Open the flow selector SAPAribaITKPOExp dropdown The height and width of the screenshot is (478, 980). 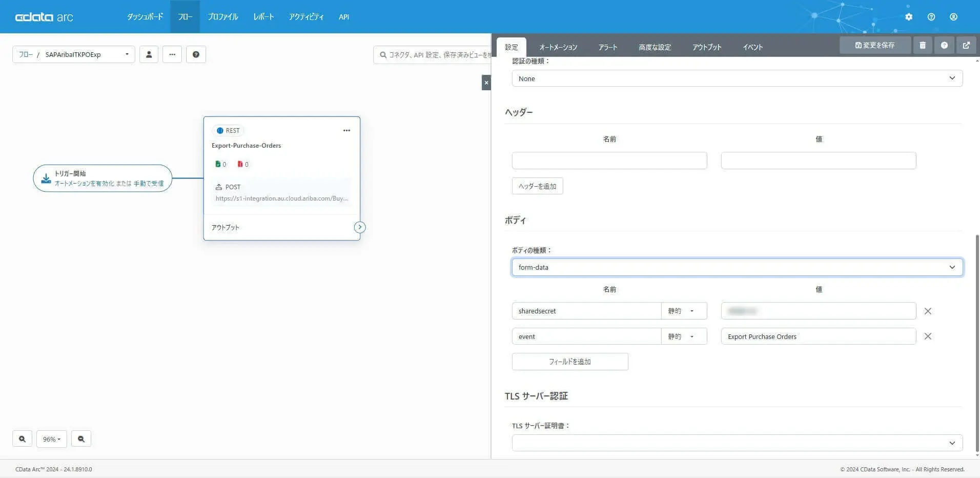tap(74, 54)
